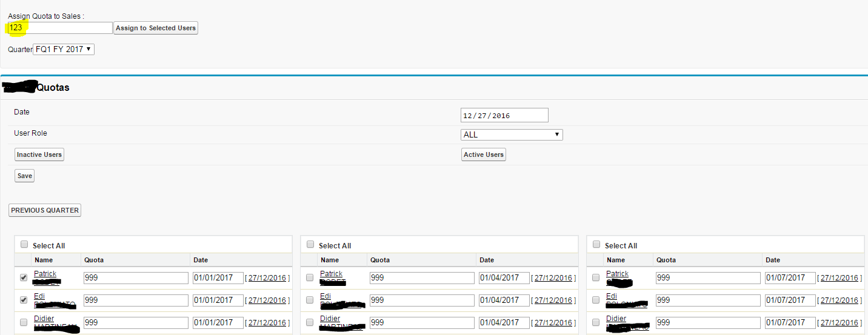Click the Inactive Users button
This screenshot has height=335, width=868.
[39, 154]
